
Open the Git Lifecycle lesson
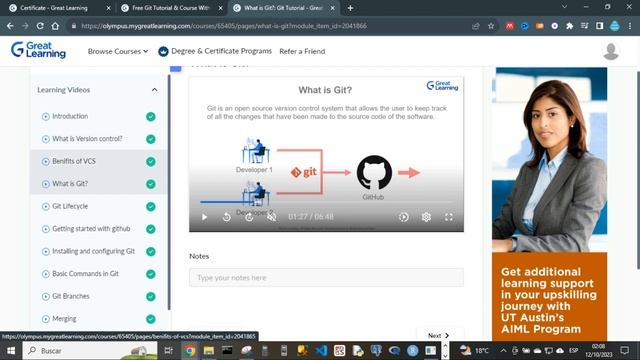click(x=70, y=206)
